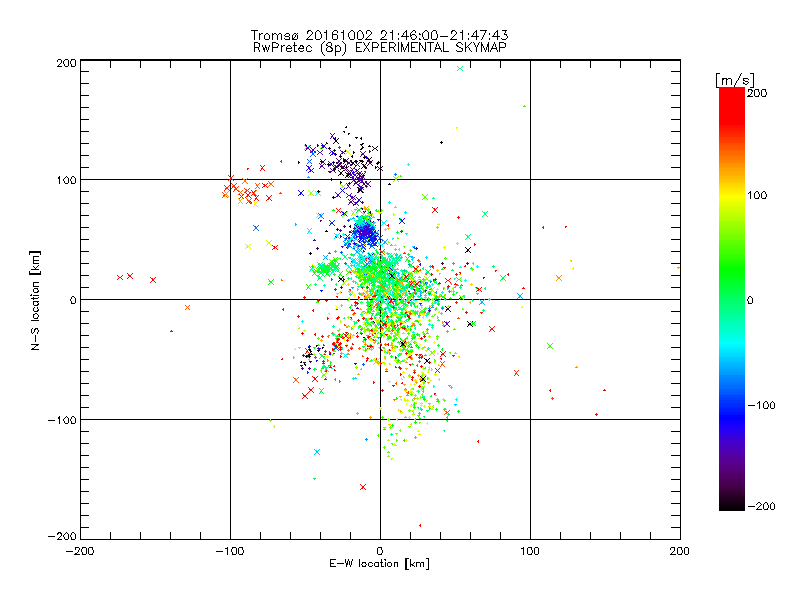This screenshot has height=600, width=800.
Task: Click the x-axis tick label '-100'
Action: pyautogui.click(x=230, y=551)
